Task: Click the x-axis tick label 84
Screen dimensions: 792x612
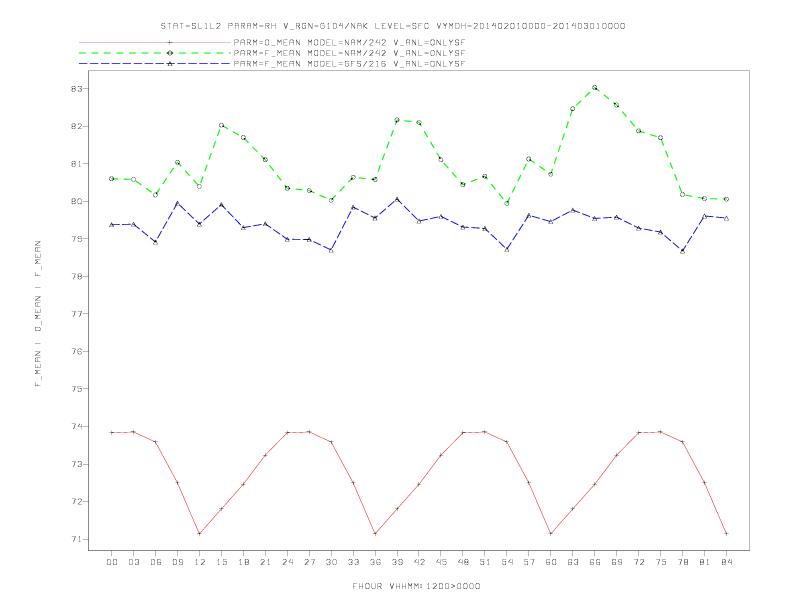Action: click(727, 562)
